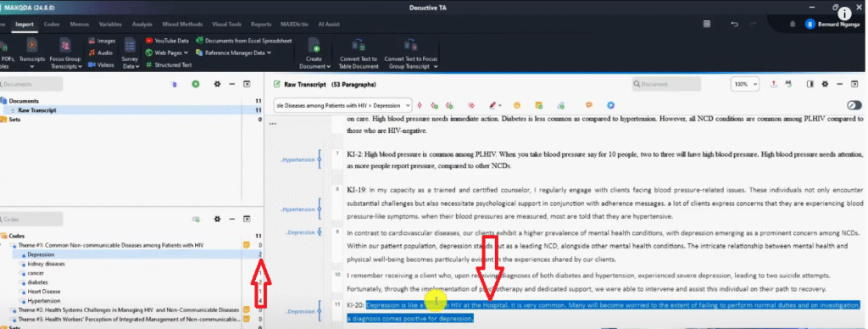Screen dimensions: 868x329
Task: Click the green new-document icon in Documents panel
Action: click(x=196, y=84)
